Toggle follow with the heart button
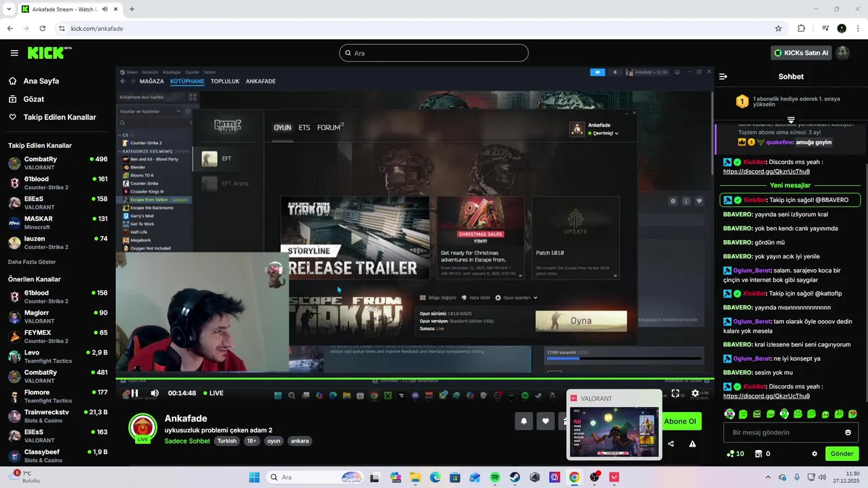Image resolution: width=868 pixels, height=488 pixels. pyautogui.click(x=546, y=421)
